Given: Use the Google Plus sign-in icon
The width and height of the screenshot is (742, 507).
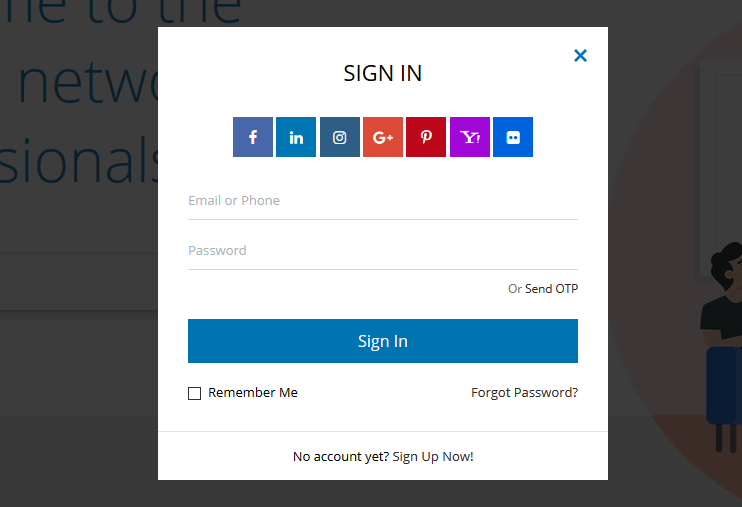Looking at the screenshot, I should tap(383, 137).
